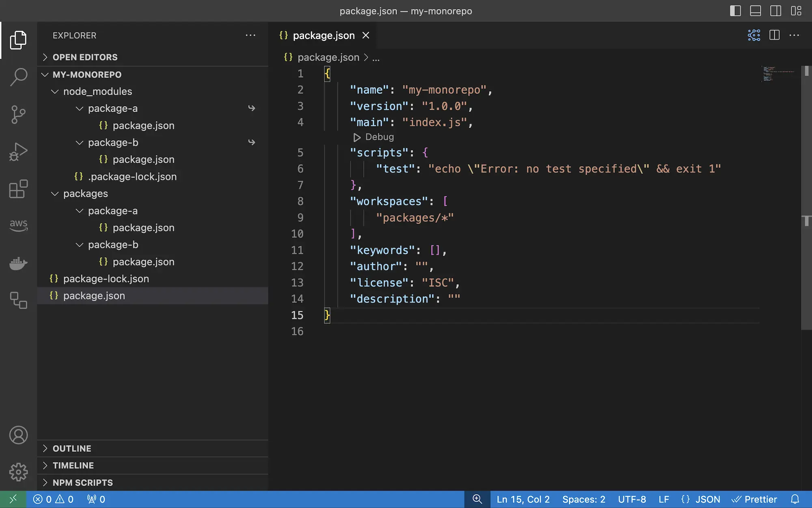Open package.json under packages/package-a

tap(153, 228)
